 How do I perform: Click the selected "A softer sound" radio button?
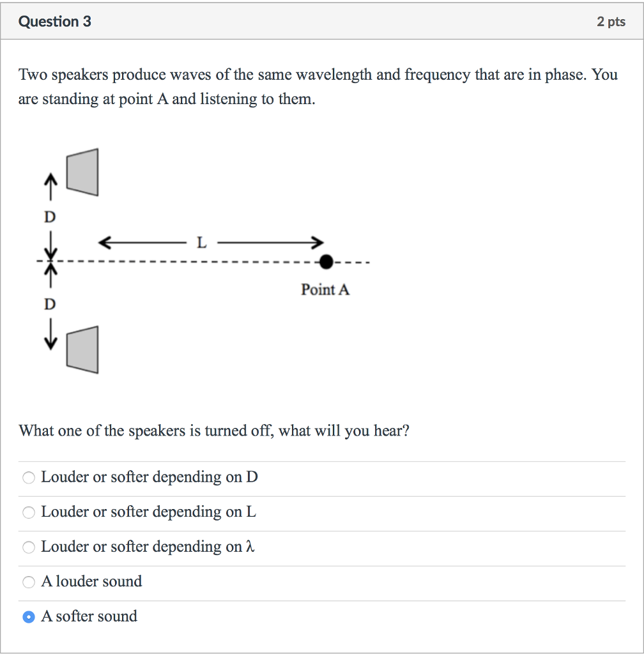tap(28, 617)
